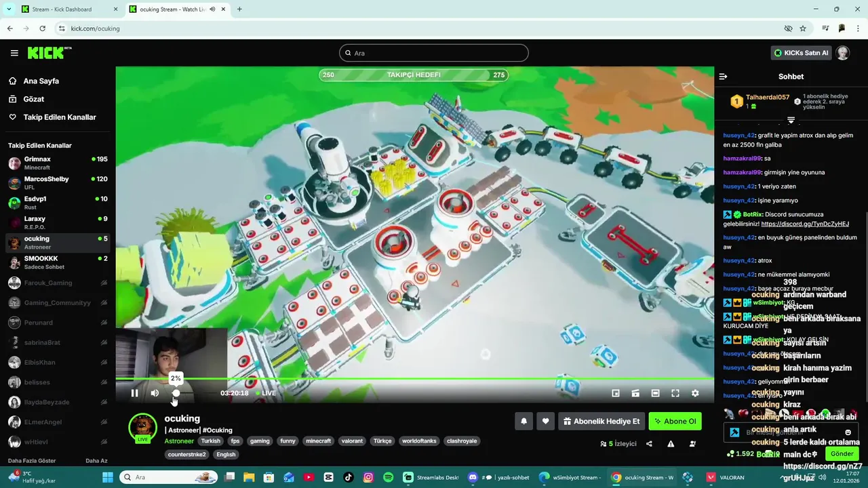Open TikTok from taskbar
Image resolution: width=868 pixels, height=488 pixels.
point(349,477)
